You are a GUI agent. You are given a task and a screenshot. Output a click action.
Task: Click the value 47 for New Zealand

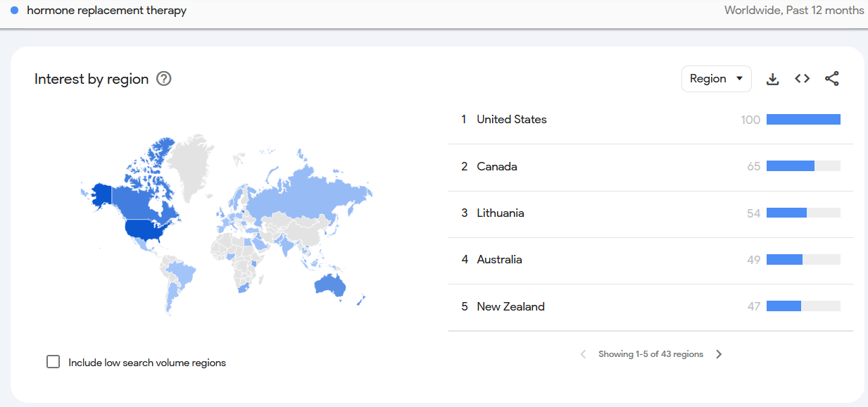(x=754, y=307)
